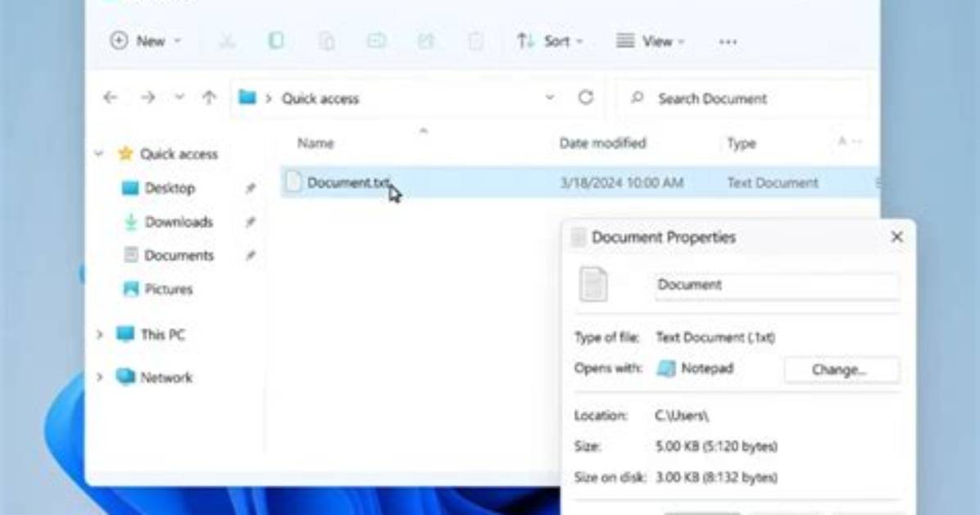Viewport: 980px width, 515px height.
Task: Click the Share icon in the toolbar
Action: click(425, 41)
